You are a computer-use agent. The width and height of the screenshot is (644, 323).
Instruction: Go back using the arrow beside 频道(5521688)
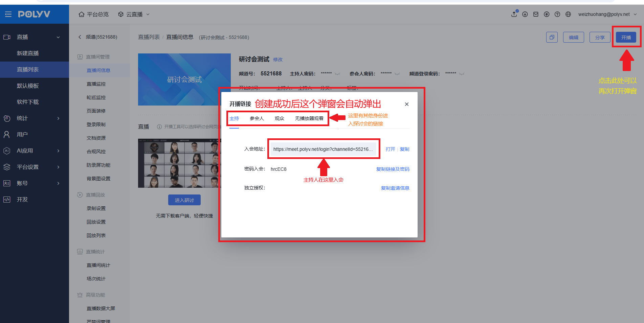click(80, 37)
